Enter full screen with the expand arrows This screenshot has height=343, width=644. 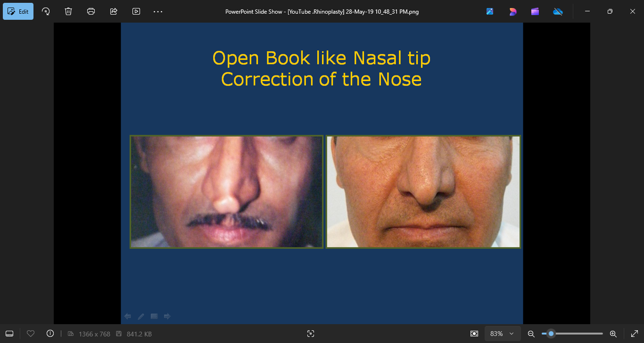[634, 334]
